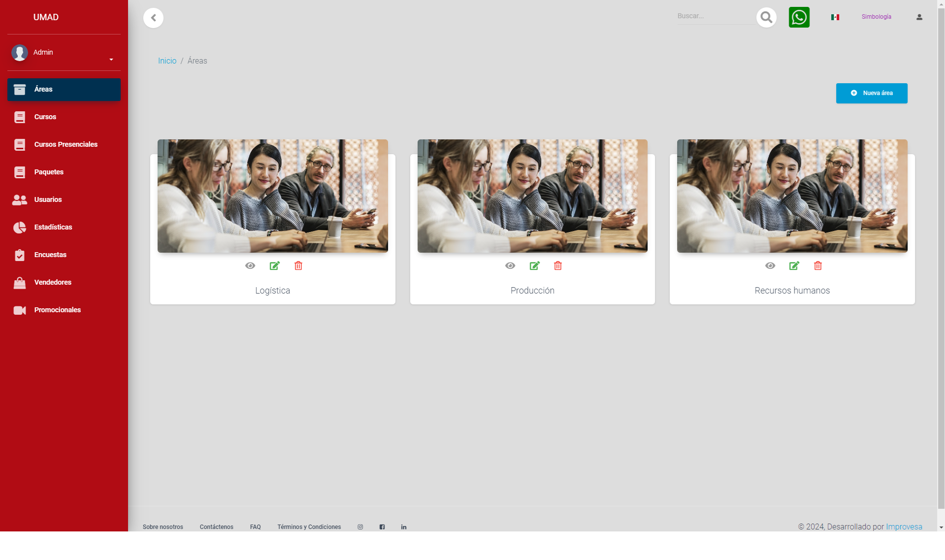
Task: Follow the Inicio breadcrumb link
Action: pos(167,61)
